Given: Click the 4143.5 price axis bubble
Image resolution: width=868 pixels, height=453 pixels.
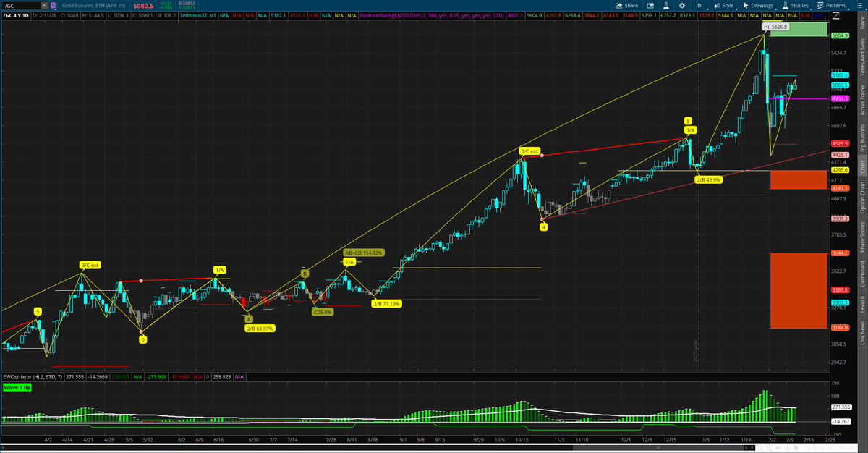Looking at the screenshot, I should (x=840, y=187).
